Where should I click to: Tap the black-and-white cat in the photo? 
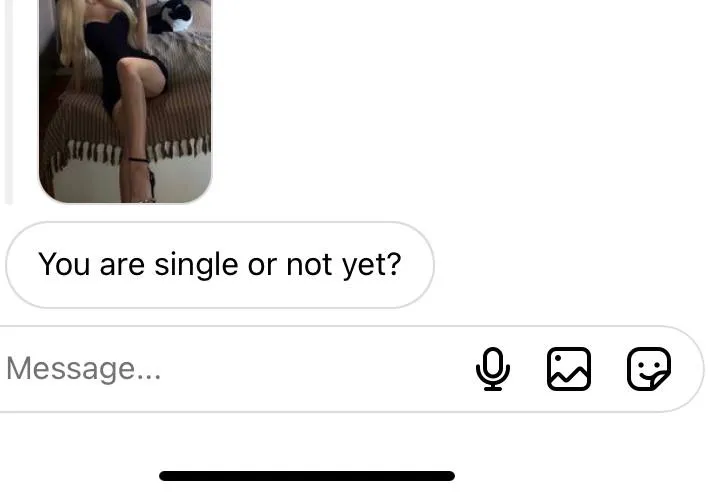[x=177, y=16]
